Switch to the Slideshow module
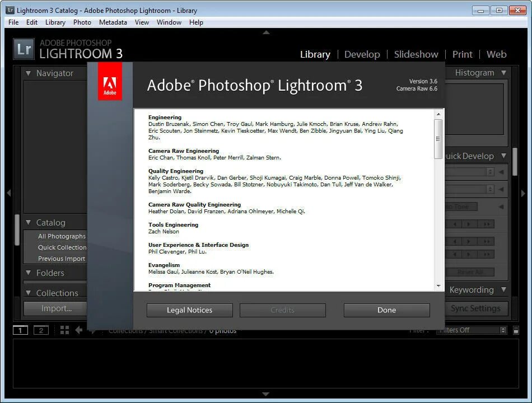Image resolution: width=532 pixels, height=403 pixels. (x=416, y=54)
